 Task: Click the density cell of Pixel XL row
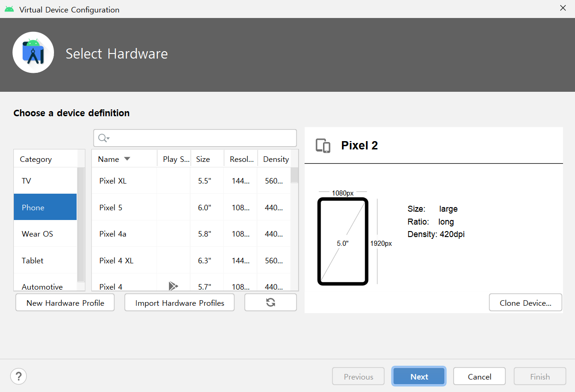click(274, 181)
